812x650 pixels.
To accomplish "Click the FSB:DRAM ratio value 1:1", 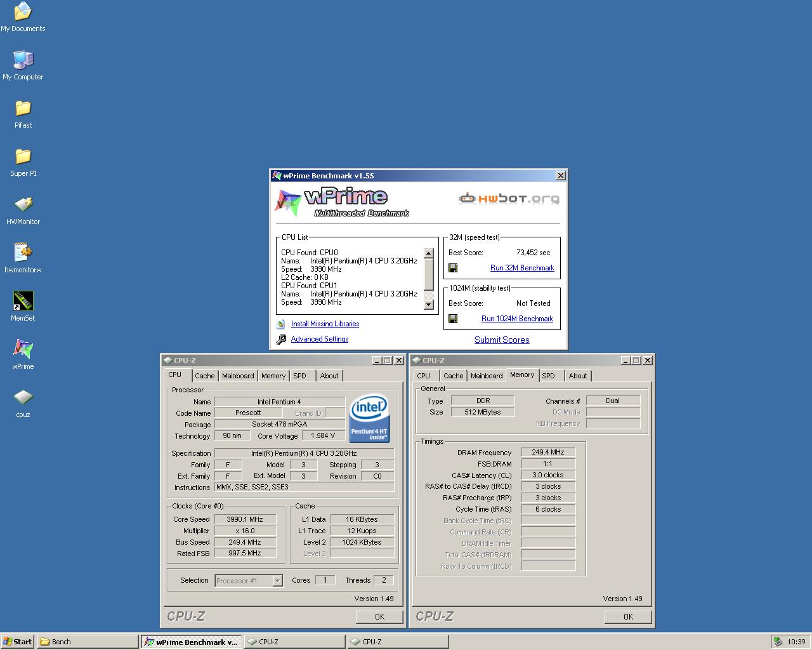I will click(548, 463).
